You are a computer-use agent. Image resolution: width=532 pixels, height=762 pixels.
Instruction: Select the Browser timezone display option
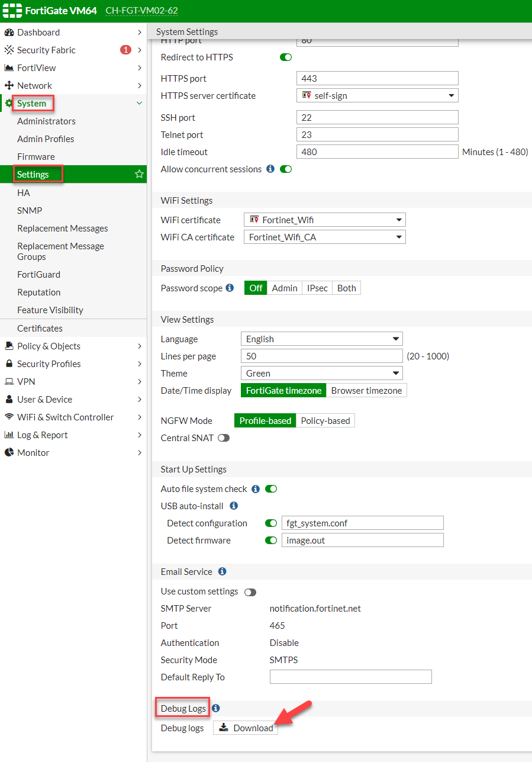click(x=366, y=391)
